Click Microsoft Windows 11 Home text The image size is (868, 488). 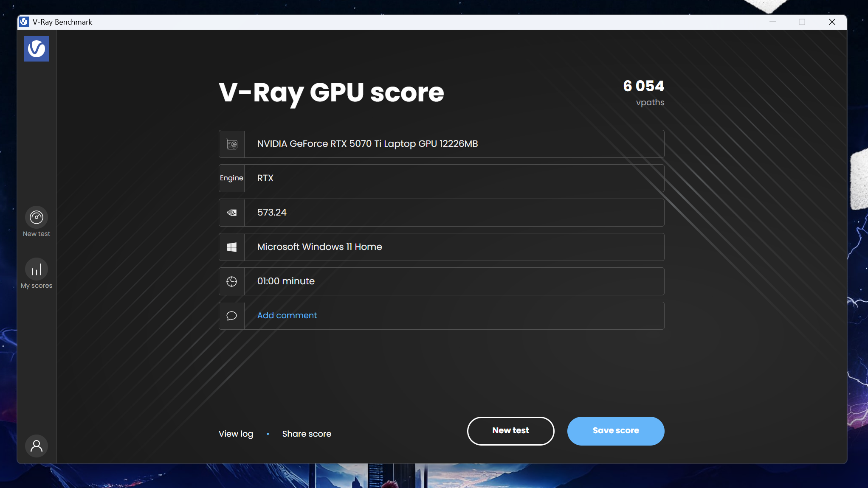coord(320,247)
